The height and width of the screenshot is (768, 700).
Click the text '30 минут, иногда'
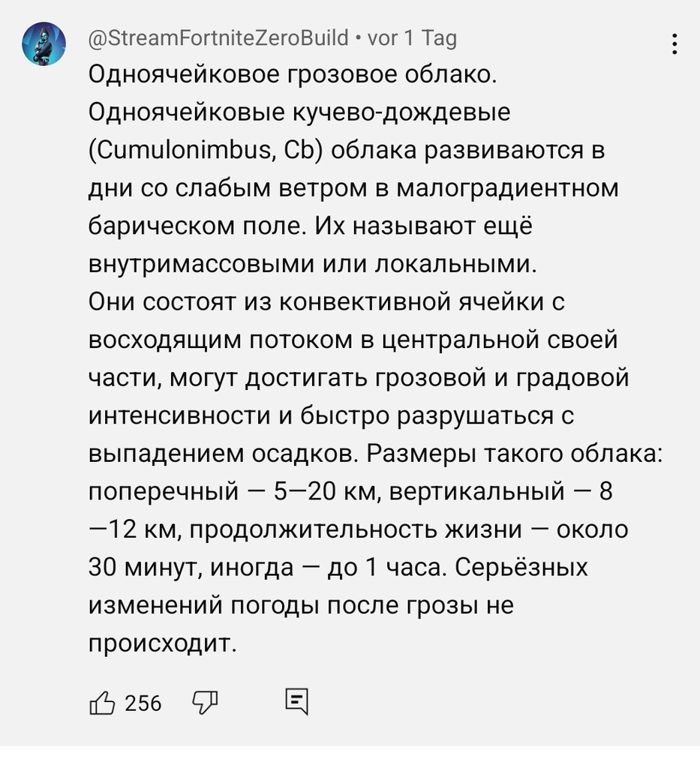tap(191, 567)
